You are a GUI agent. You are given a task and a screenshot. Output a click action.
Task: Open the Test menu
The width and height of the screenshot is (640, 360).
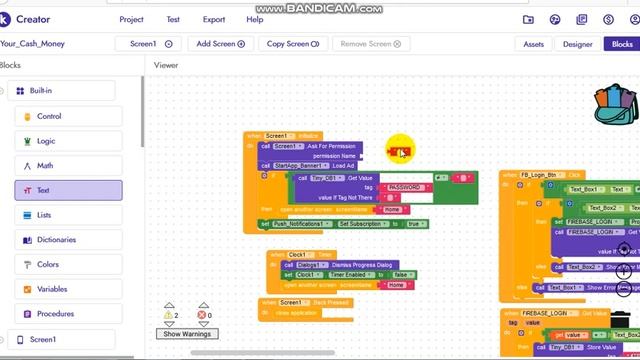tap(173, 20)
